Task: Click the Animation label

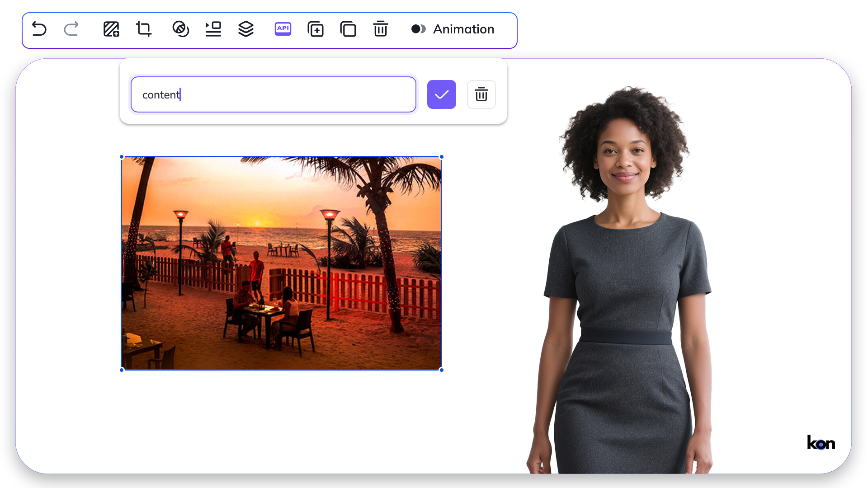Action: pos(463,29)
